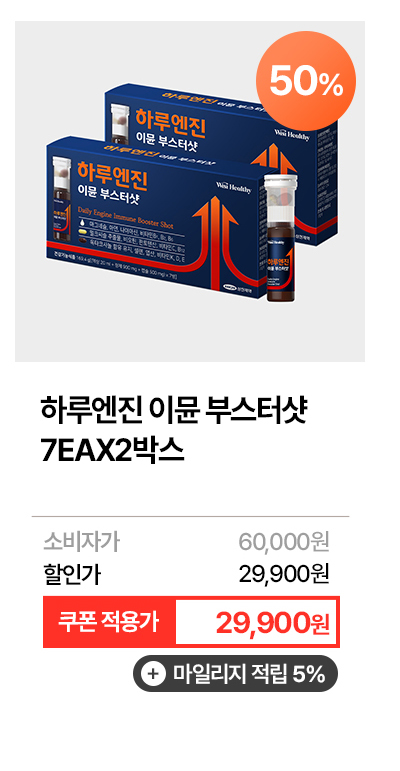The height and width of the screenshot is (771, 400).
Task: Click the Wesi Healthy logo on front box
Action: [x=234, y=187]
